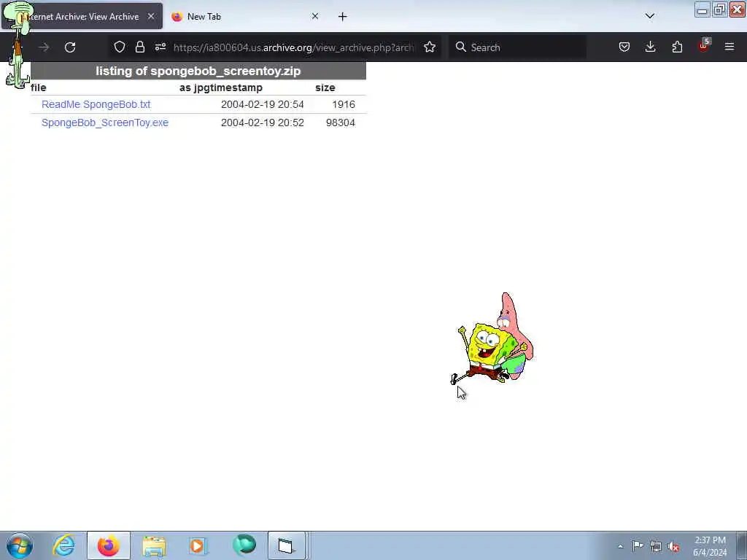Bookmark this page with the star icon
This screenshot has height=560, width=747.
[430, 47]
